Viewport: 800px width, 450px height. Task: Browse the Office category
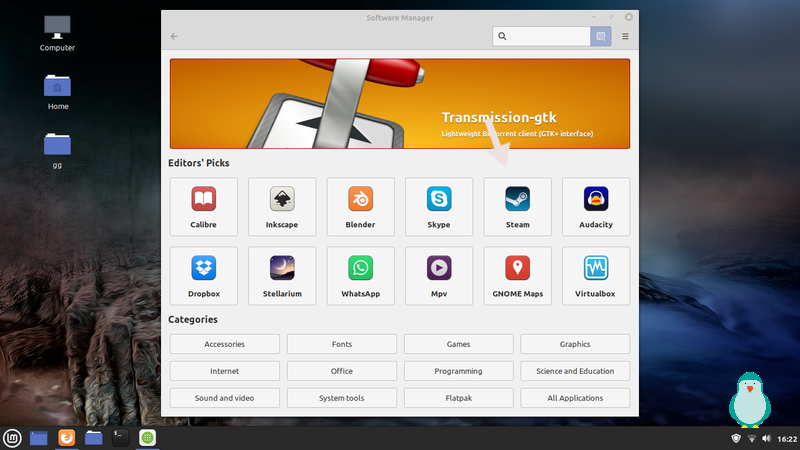(342, 371)
